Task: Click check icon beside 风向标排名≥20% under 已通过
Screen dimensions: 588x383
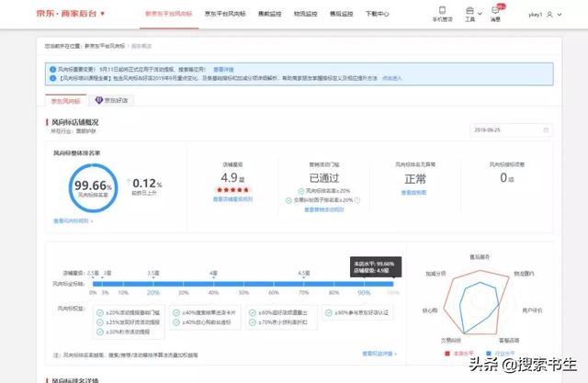Action: 300,191
